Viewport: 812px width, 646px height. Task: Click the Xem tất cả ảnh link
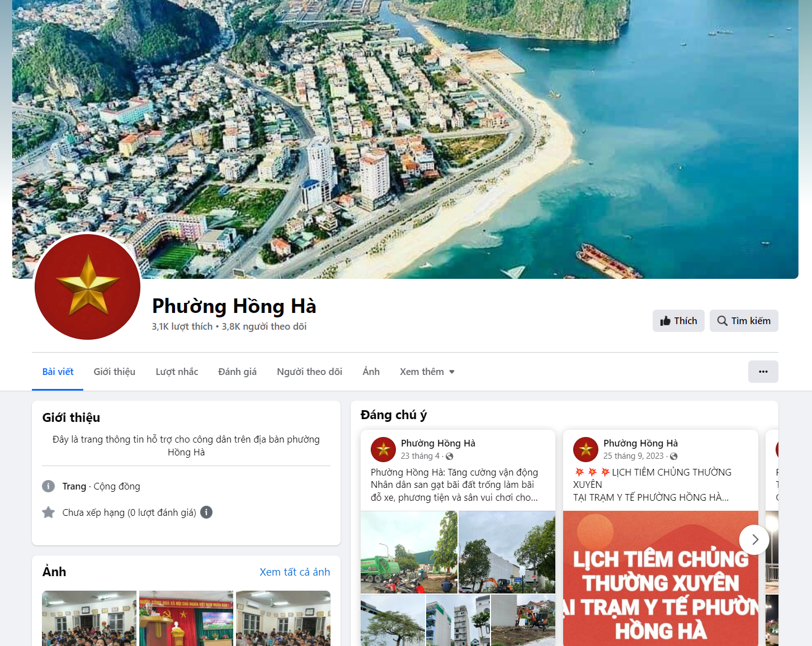[x=295, y=572]
